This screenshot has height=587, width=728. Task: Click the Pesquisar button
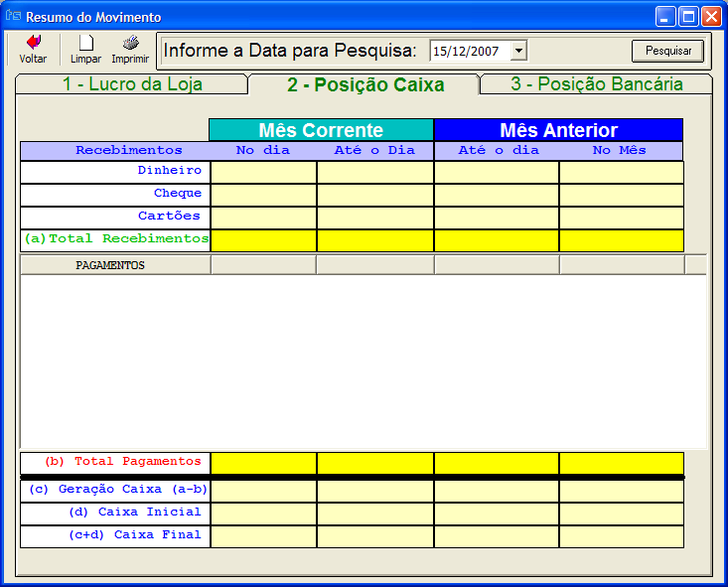tap(668, 51)
